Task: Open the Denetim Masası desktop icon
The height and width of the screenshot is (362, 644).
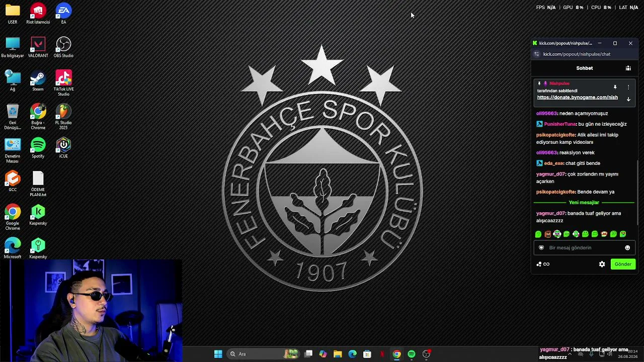Action: (13, 150)
